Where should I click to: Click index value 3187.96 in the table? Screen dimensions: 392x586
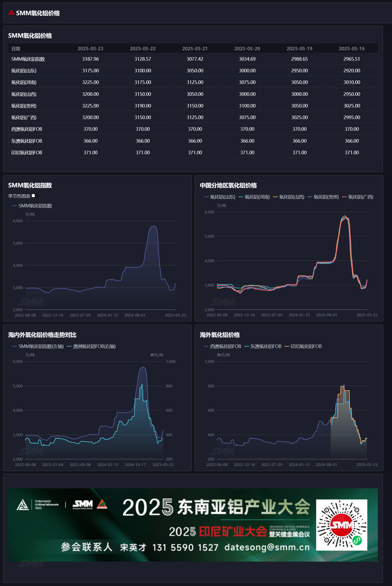point(90,59)
